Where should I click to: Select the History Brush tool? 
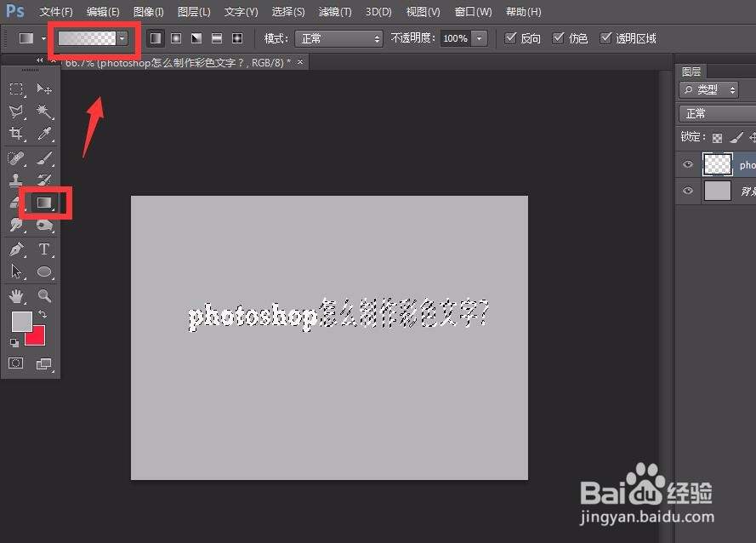44,180
